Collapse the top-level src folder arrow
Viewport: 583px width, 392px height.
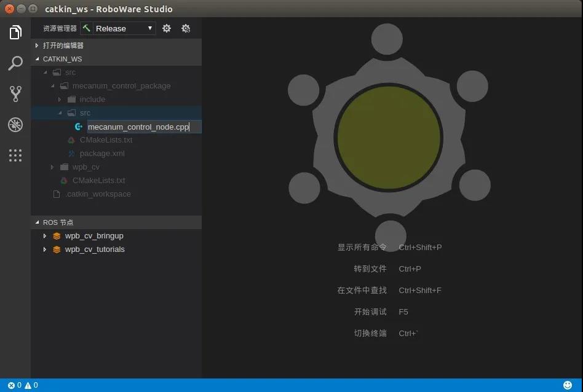pos(45,73)
